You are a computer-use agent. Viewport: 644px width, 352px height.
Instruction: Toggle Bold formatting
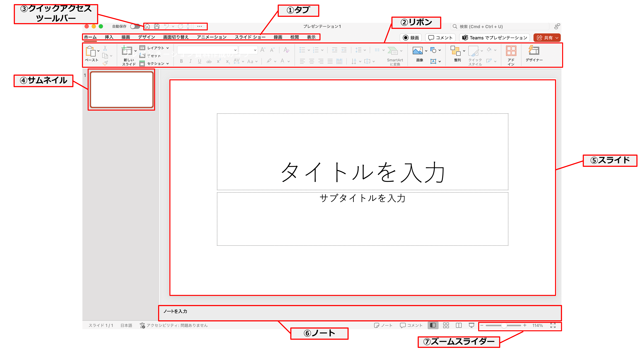181,61
